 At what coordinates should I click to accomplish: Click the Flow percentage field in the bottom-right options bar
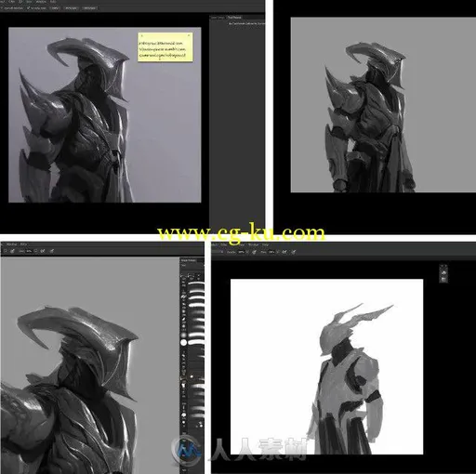pyautogui.click(x=271, y=252)
